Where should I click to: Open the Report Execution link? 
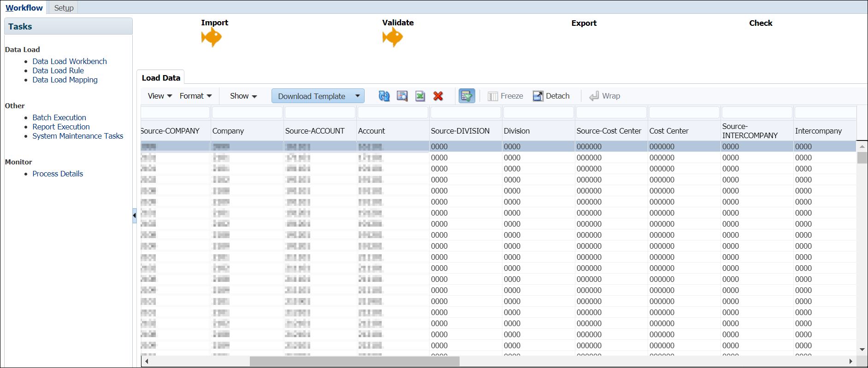pyautogui.click(x=61, y=127)
